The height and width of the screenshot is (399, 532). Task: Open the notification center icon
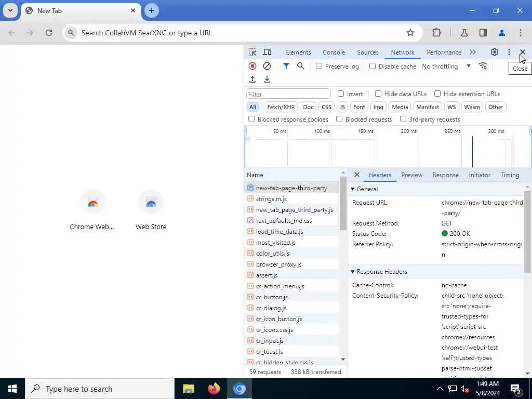coord(515,390)
